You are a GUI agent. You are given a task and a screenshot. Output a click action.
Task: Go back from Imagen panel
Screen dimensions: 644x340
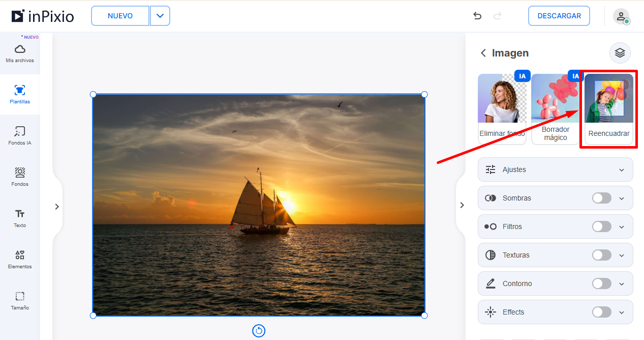[483, 53]
